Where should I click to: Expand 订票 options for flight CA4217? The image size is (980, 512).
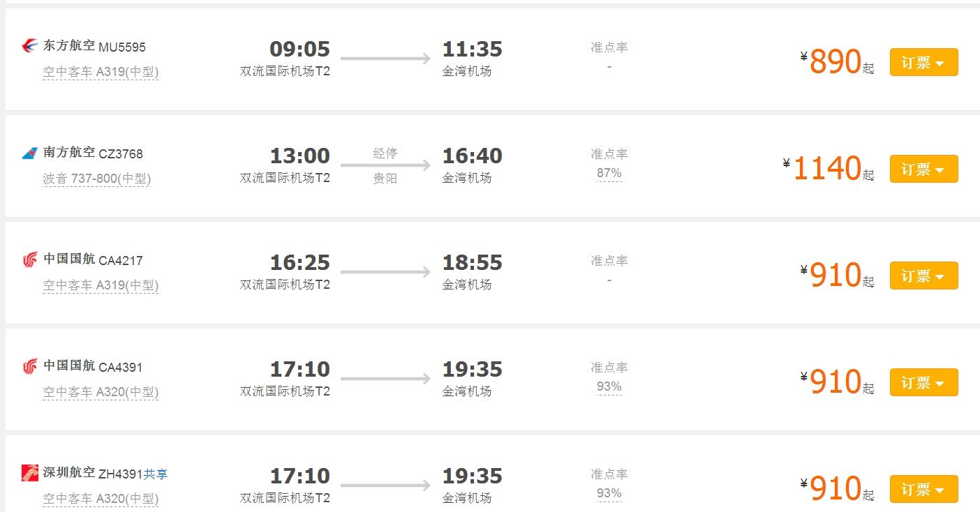pyautogui.click(x=923, y=276)
